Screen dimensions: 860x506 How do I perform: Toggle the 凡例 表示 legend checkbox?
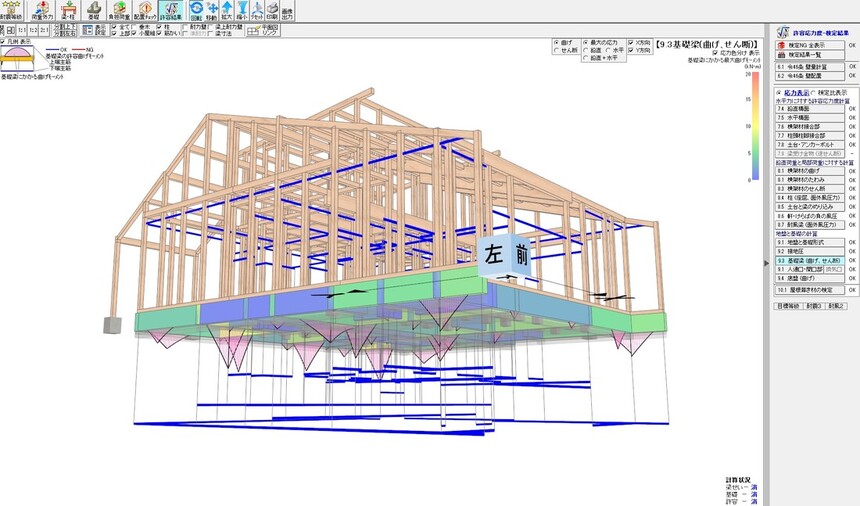click(3, 42)
